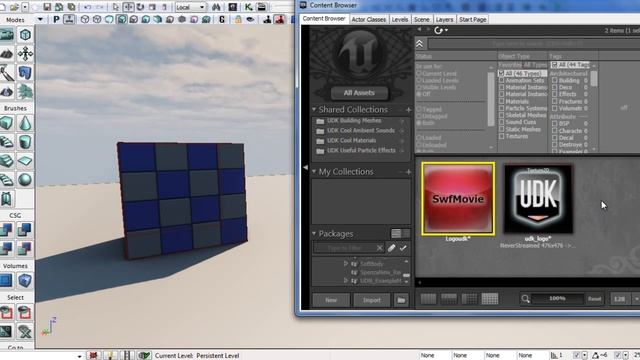This screenshot has width=640, height=360.
Task: Click the checkmark icon beside package filter
Action: point(403,248)
